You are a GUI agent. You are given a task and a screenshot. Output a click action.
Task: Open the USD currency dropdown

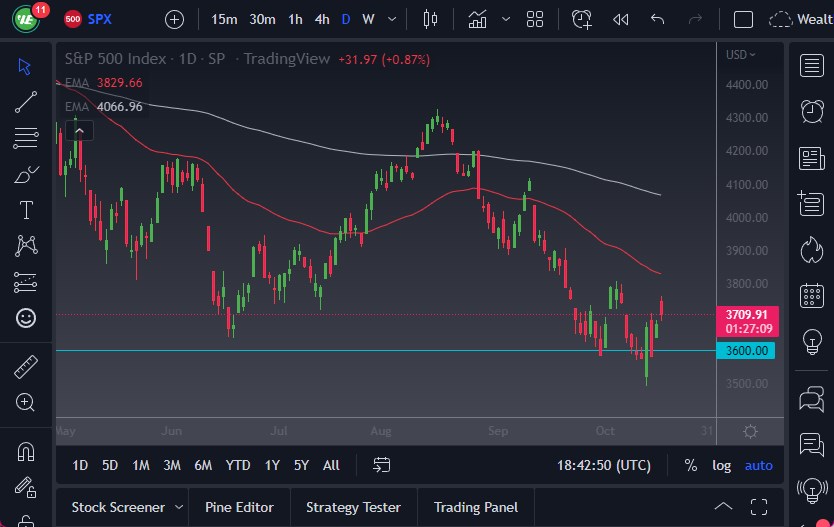[x=741, y=55]
